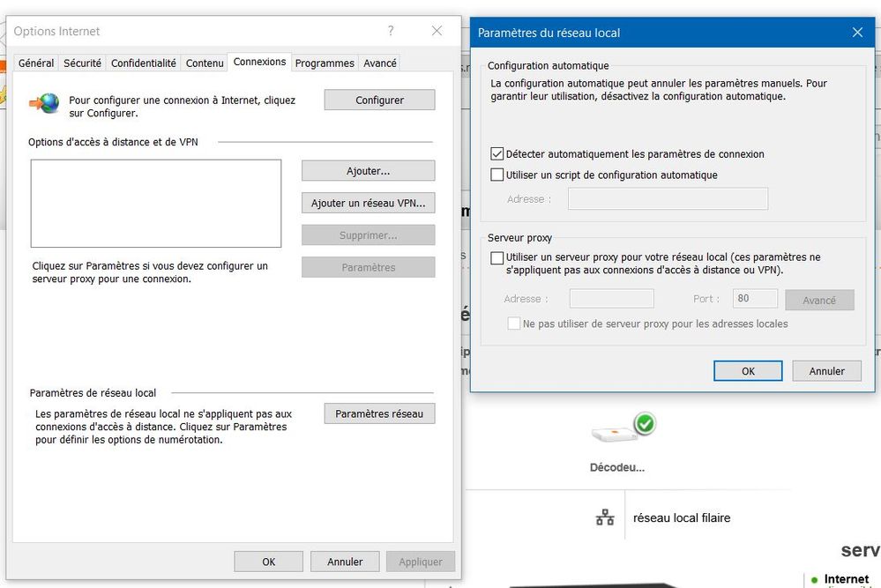This screenshot has width=881, height=588.
Task: Click the réseau local filaire label
Action: [682, 517]
